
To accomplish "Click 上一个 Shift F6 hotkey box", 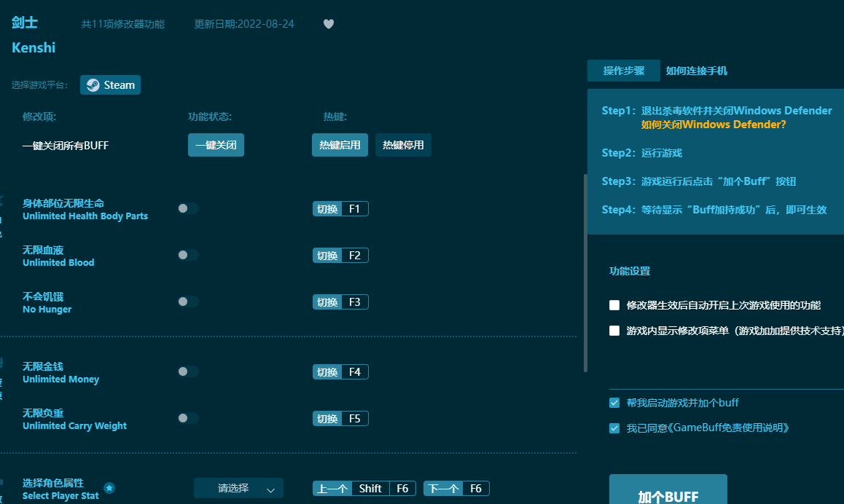I will click(x=364, y=489).
